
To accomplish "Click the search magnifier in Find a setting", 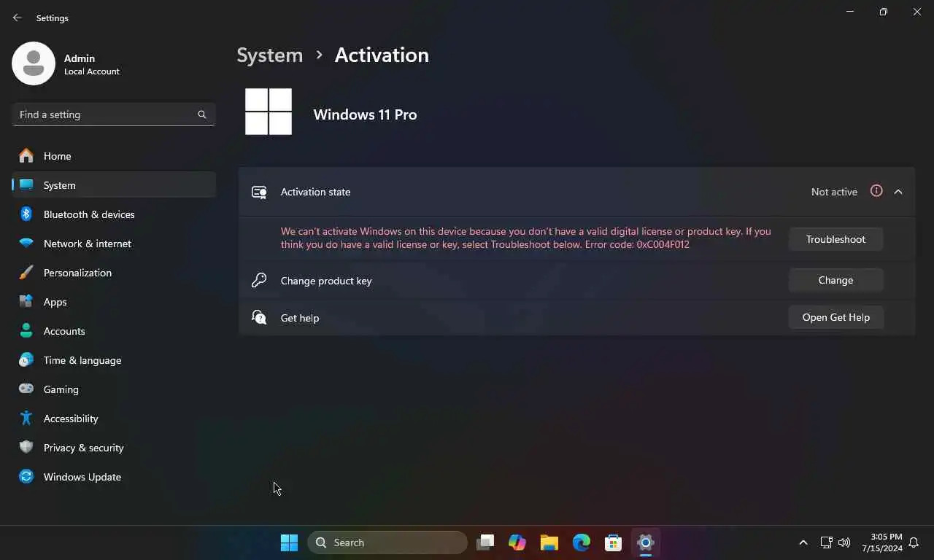I will pos(202,114).
